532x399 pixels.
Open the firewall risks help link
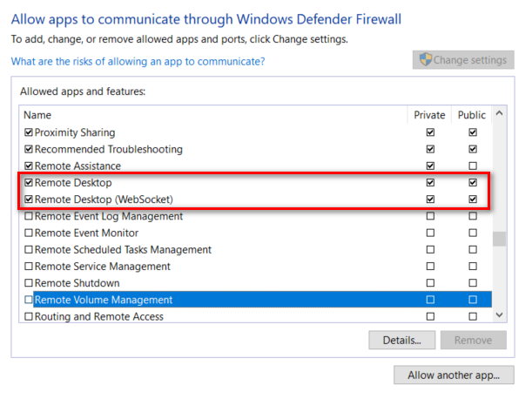[138, 62]
